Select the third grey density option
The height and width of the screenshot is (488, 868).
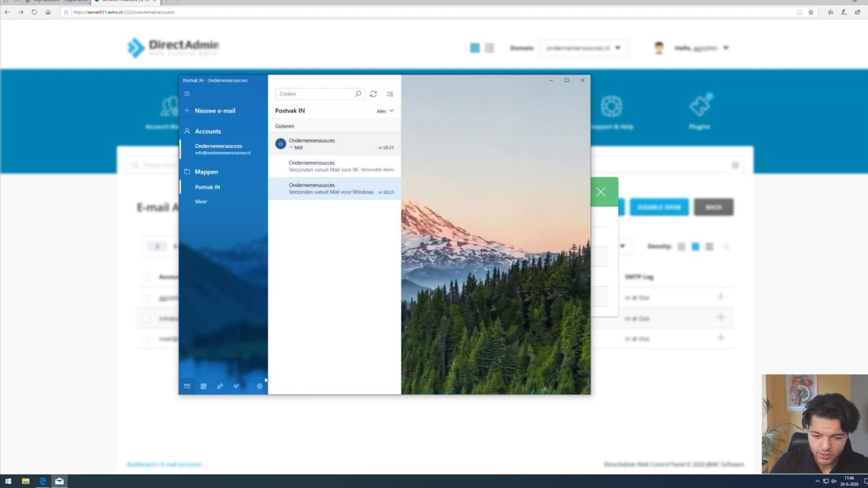709,247
